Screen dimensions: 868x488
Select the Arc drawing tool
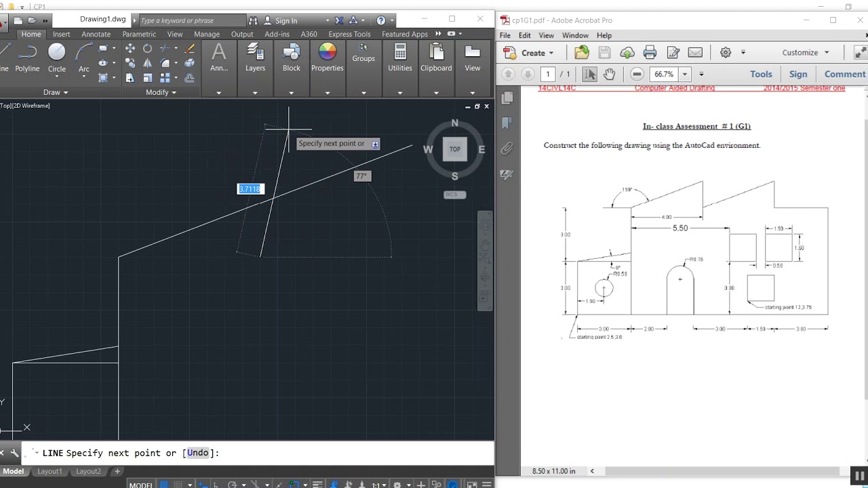coord(83,58)
